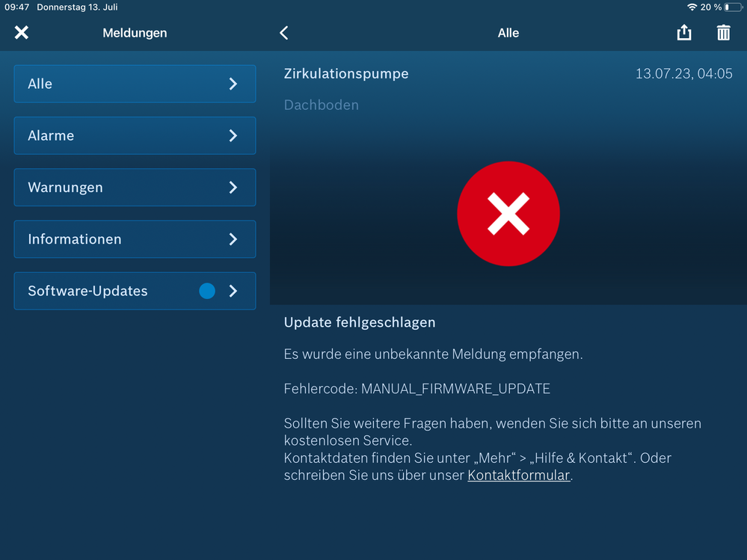747x560 pixels.
Task: Tap the blue unread dot on Software-Updates
Action: point(207,291)
